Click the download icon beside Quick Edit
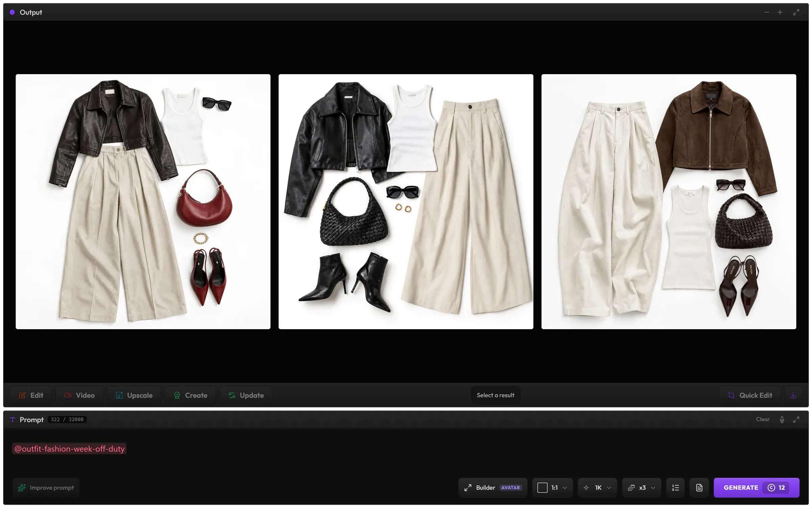Image resolution: width=812 pixels, height=508 pixels. point(793,395)
